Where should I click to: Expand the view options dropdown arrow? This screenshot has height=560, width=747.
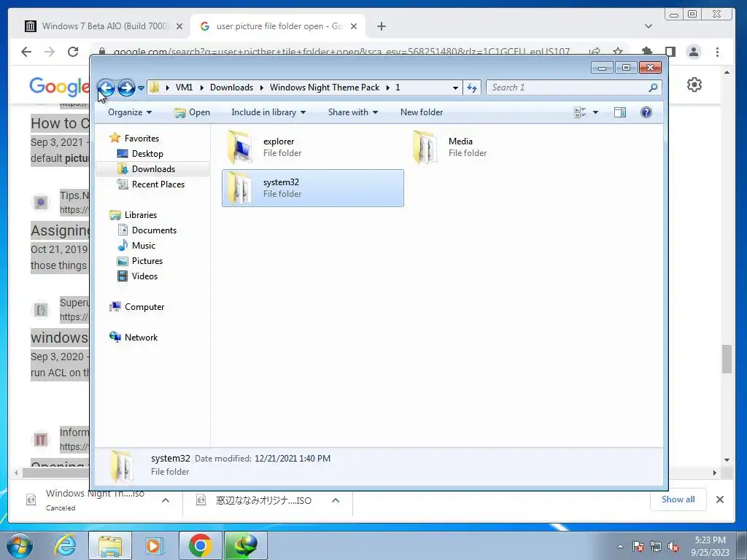(x=595, y=112)
